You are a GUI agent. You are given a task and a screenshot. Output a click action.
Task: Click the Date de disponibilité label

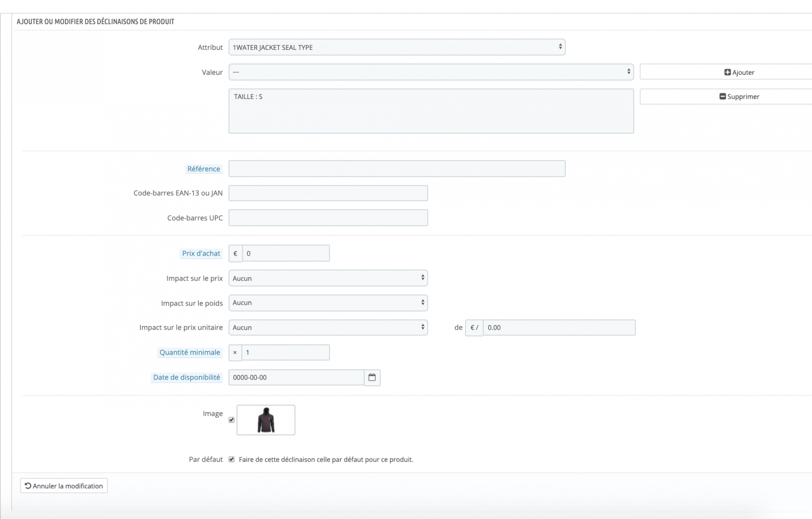coord(187,377)
